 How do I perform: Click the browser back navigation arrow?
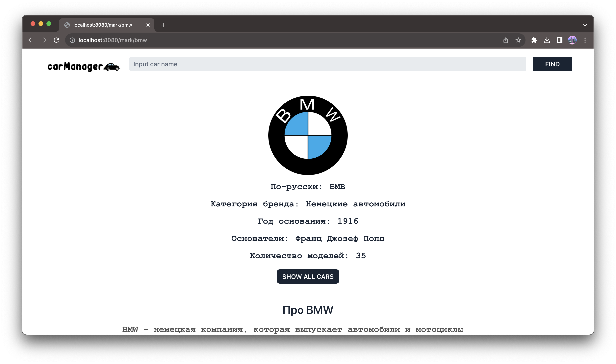tap(31, 40)
